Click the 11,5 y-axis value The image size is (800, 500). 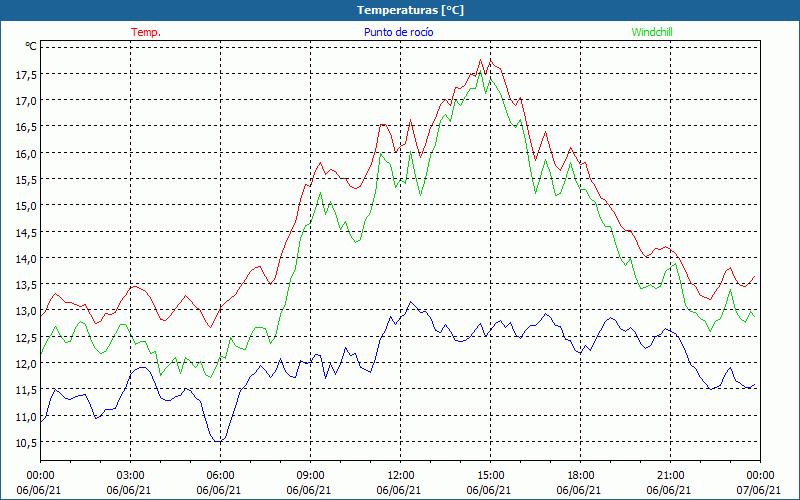(x=27, y=390)
